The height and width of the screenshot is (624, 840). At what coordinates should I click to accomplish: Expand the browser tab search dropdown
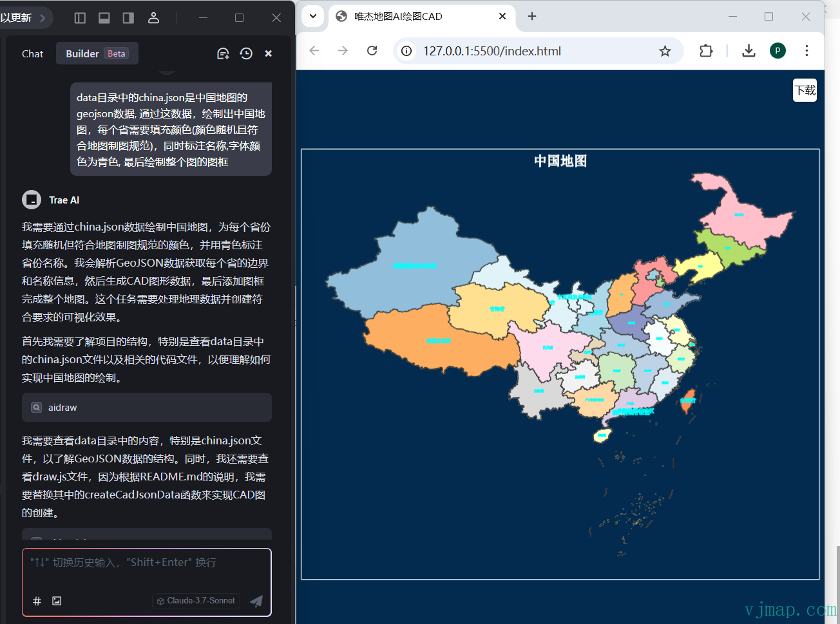point(313,16)
